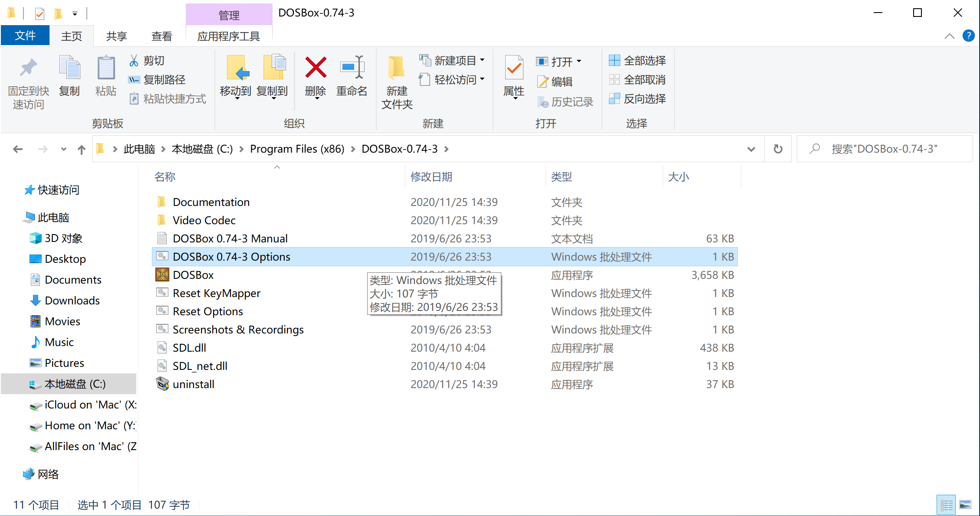Screen dimensions: 980x516
Task: Select Reset KeyMapper batch file
Action: (x=216, y=293)
